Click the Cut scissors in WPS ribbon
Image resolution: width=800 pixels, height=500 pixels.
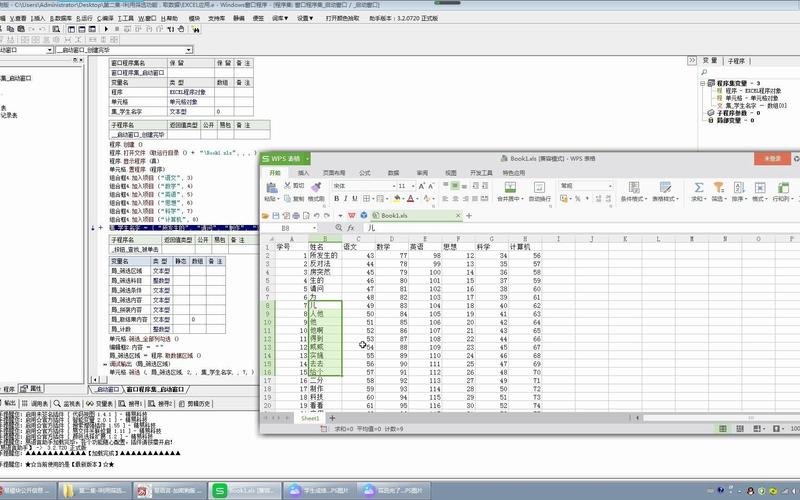288,185
